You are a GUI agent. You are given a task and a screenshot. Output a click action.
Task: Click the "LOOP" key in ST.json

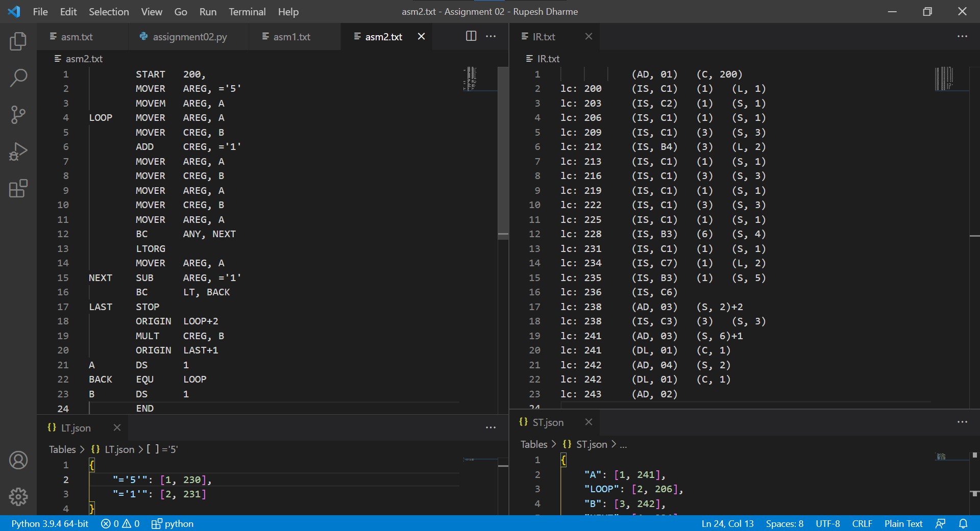(x=602, y=489)
